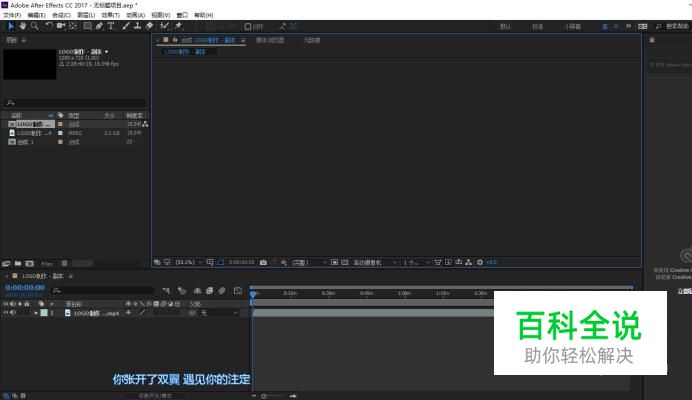This screenshot has height=400, width=692.
Task: Toggle quality switch on LOGO mp4 layer
Action: [143, 313]
